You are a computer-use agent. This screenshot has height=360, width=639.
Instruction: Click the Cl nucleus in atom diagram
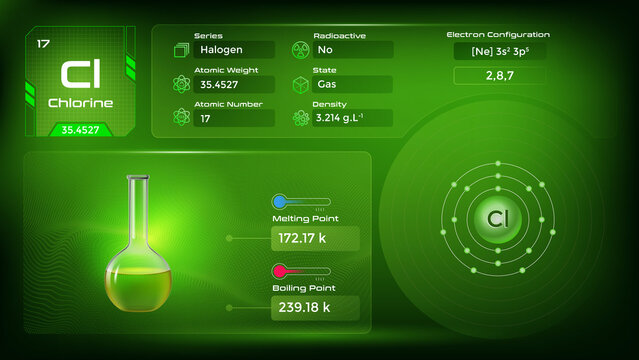pyautogui.click(x=498, y=219)
